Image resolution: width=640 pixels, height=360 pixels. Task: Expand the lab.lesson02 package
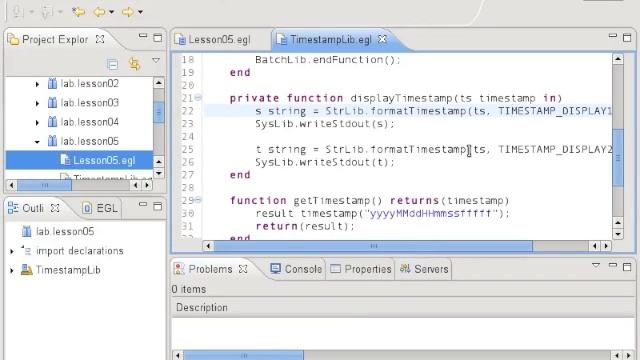[37, 84]
